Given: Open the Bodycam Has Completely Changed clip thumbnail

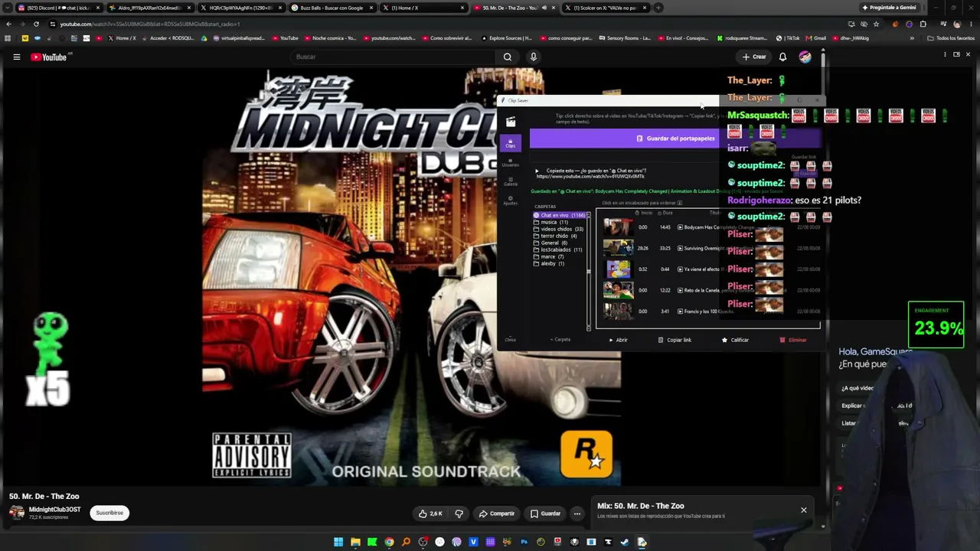Looking at the screenshot, I should (618, 227).
